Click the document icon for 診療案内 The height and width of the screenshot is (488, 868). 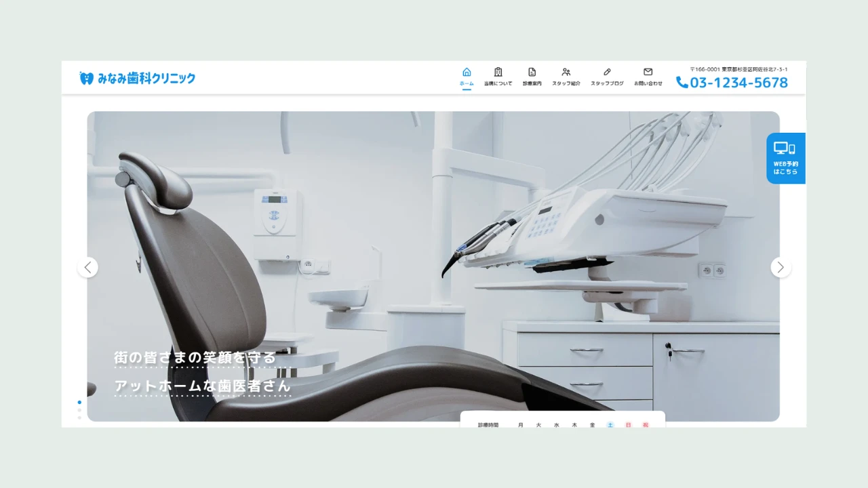(x=532, y=72)
